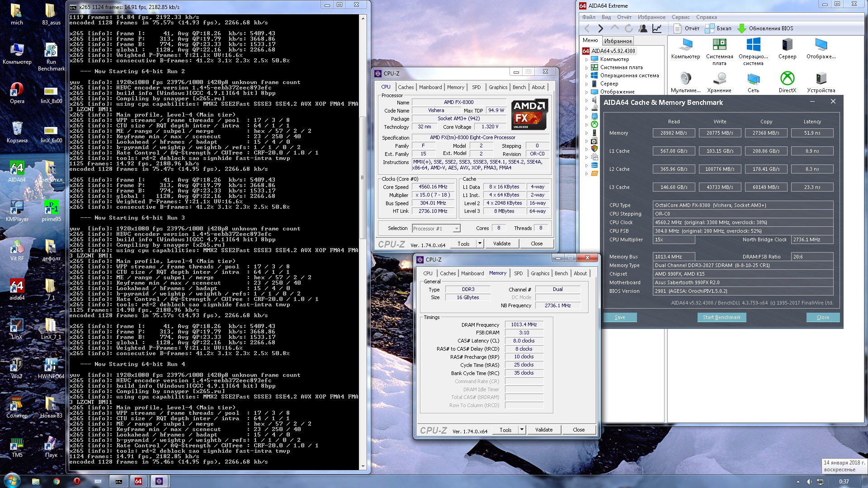Click the Opera icon in the taskbar
This screenshot has width=868, height=488.
pos(77,481)
